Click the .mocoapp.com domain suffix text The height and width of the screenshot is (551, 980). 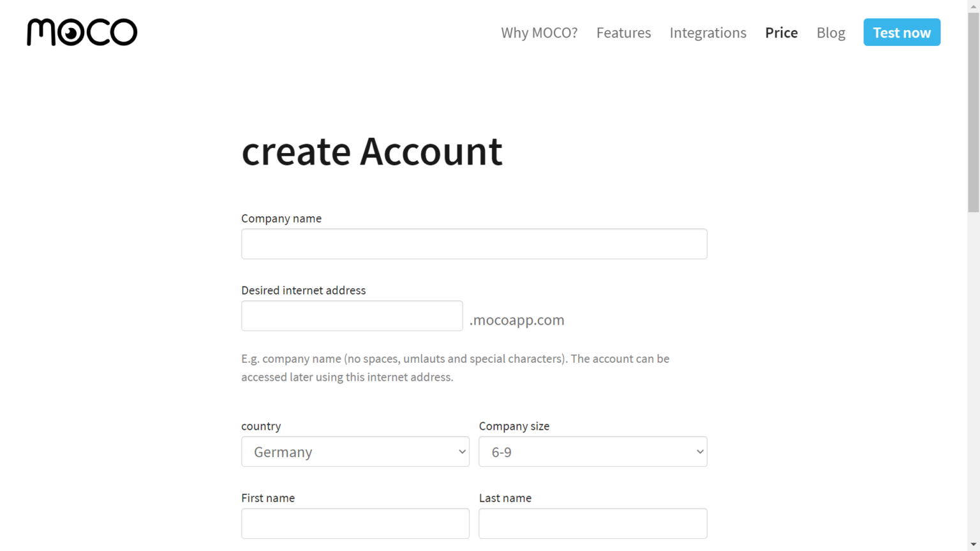tap(517, 320)
